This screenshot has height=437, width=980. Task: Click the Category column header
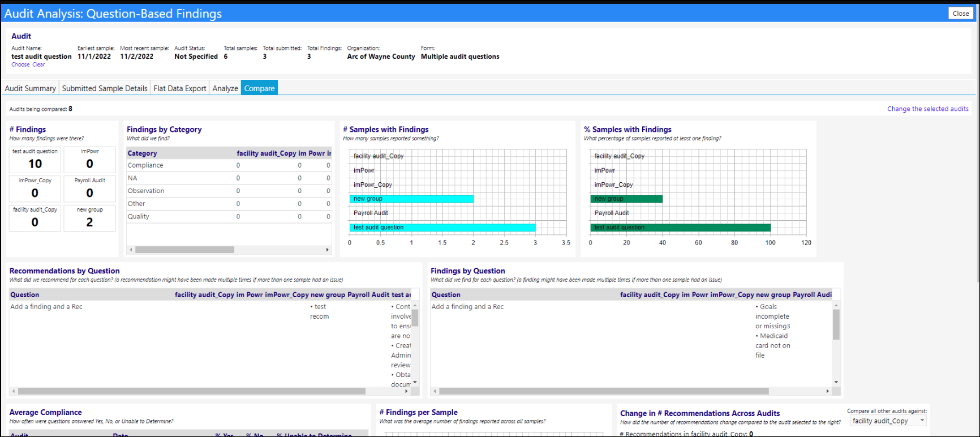[143, 153]
